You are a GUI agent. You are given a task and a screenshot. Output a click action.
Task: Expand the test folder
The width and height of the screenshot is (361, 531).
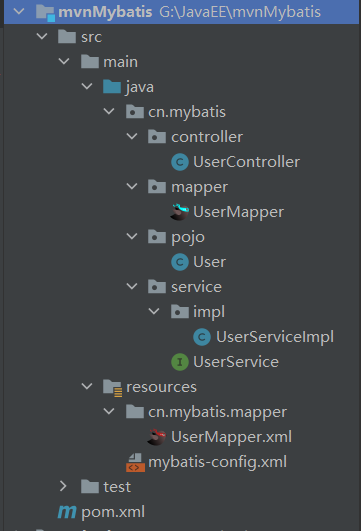pos(63,486)
